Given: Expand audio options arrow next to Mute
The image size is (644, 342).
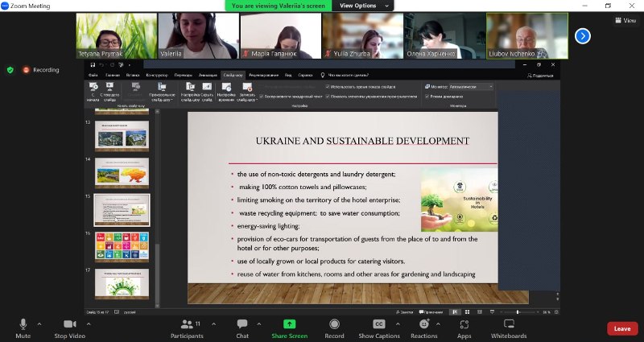Looking at the screenshot, I should tap(40, 322).
